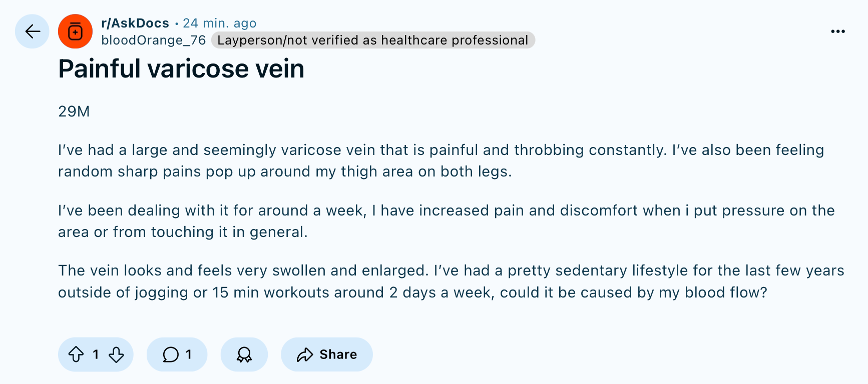Viewport: 868px width, 384px height.
Task: Visit the r/AskDocs subreddit link
Action: tap(135, 23)
